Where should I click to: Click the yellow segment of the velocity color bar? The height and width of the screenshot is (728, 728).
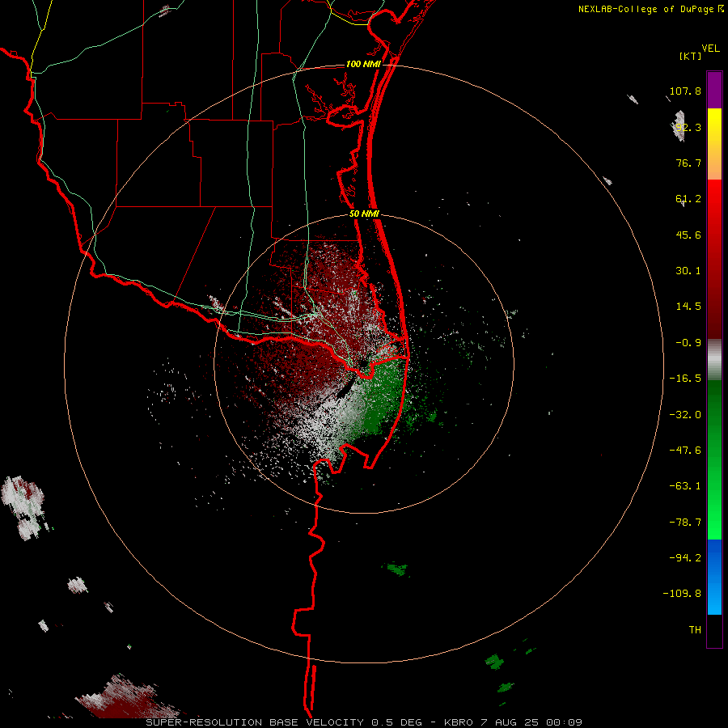714,144
